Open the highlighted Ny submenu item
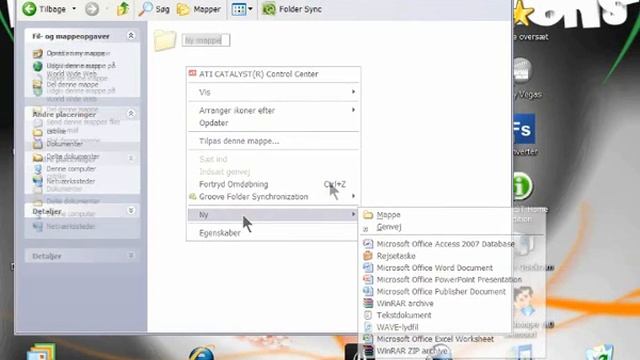 point(273,215)
